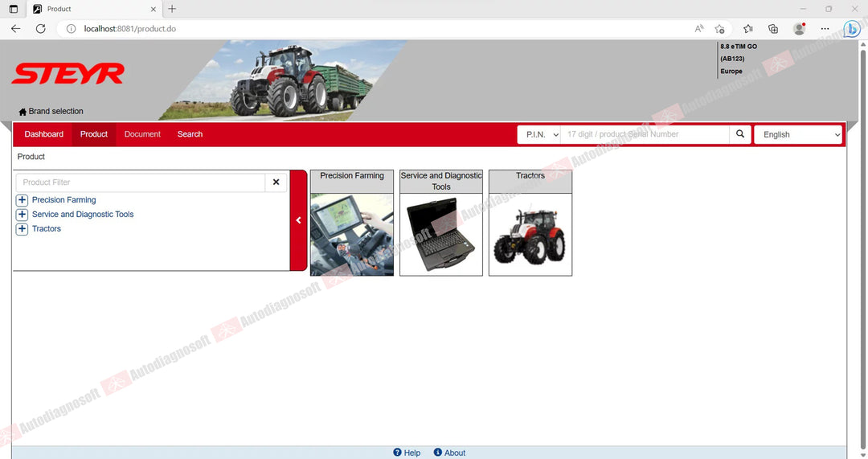Focus the Product Filter input field
Screen dimensions: 868x459
[x=141, y=182]
